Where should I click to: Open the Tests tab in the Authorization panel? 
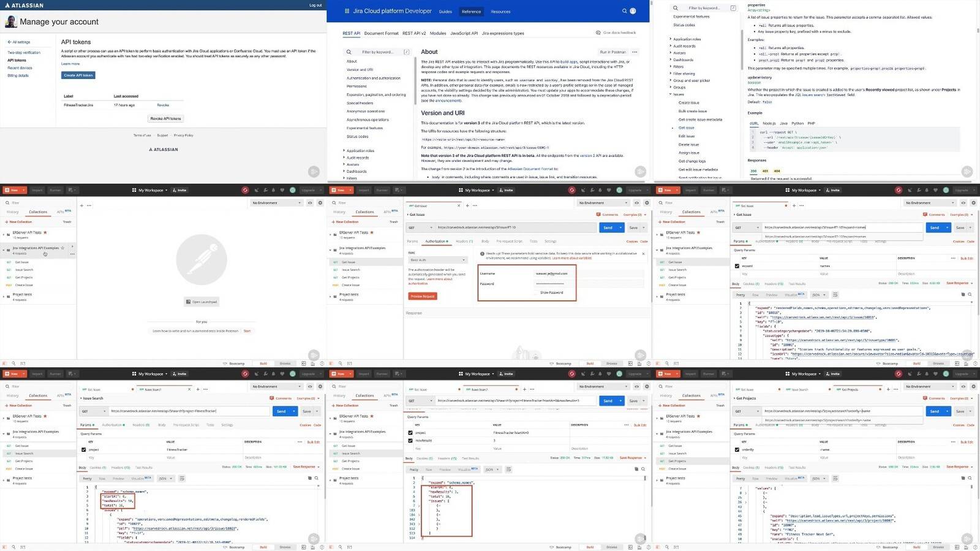point(533,241)
